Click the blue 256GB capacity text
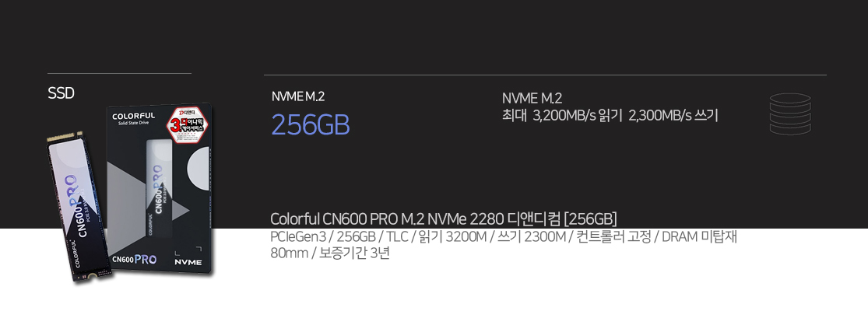This screenshot has width=868, height=311. (310, 124)
